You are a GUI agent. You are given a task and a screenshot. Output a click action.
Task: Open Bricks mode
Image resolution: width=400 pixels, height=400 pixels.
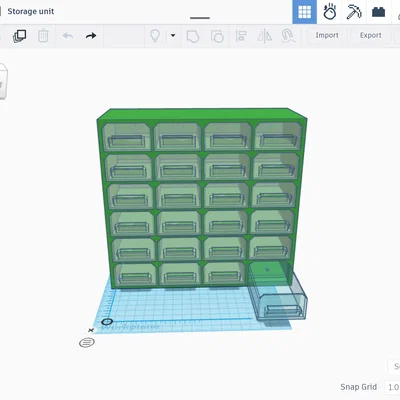pyautogui.click(x=378, y=12)
